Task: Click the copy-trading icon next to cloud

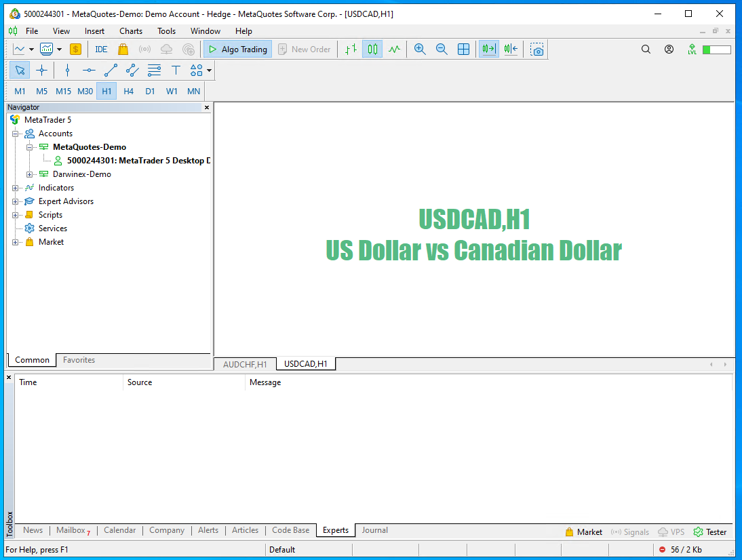Action: 189,49
